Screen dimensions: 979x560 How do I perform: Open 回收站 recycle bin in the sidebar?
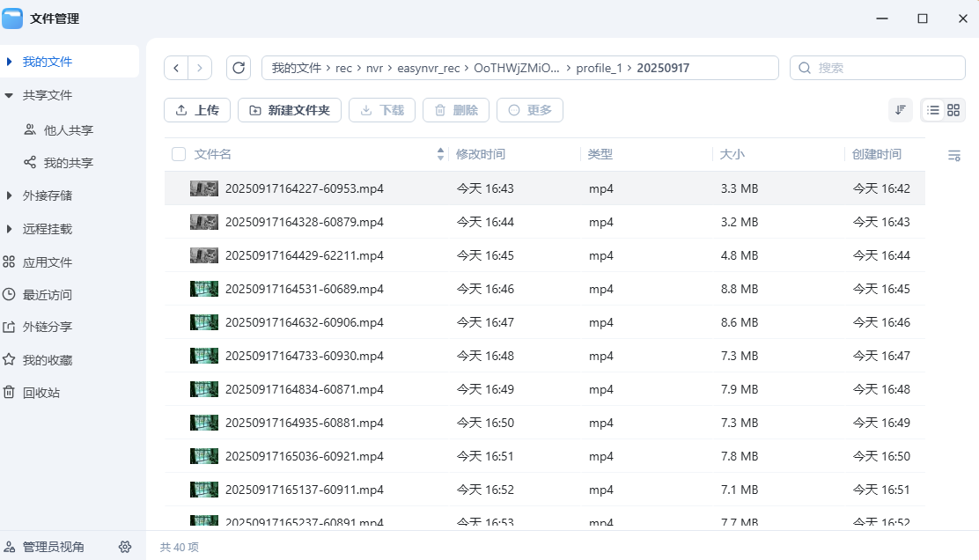coord(41,393)
